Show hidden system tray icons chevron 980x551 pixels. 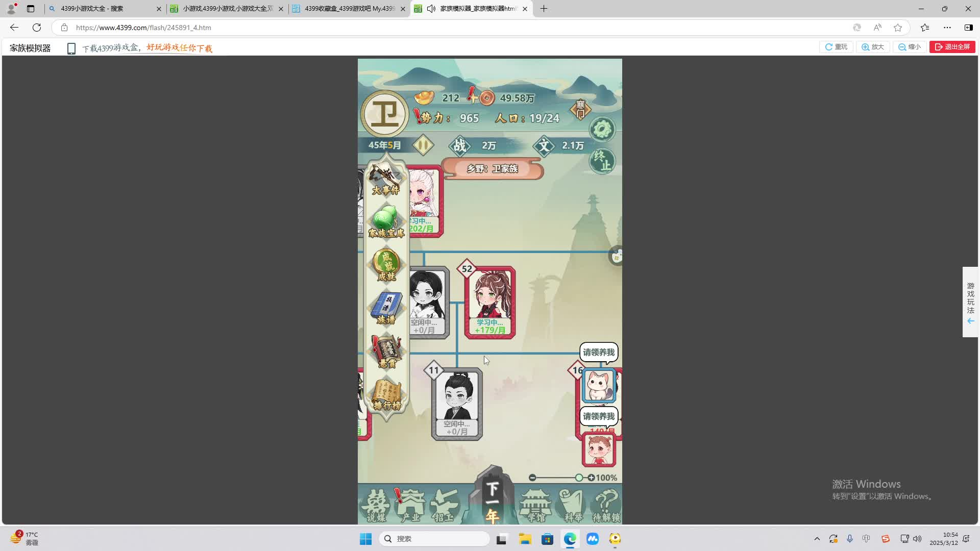[817, 539]
